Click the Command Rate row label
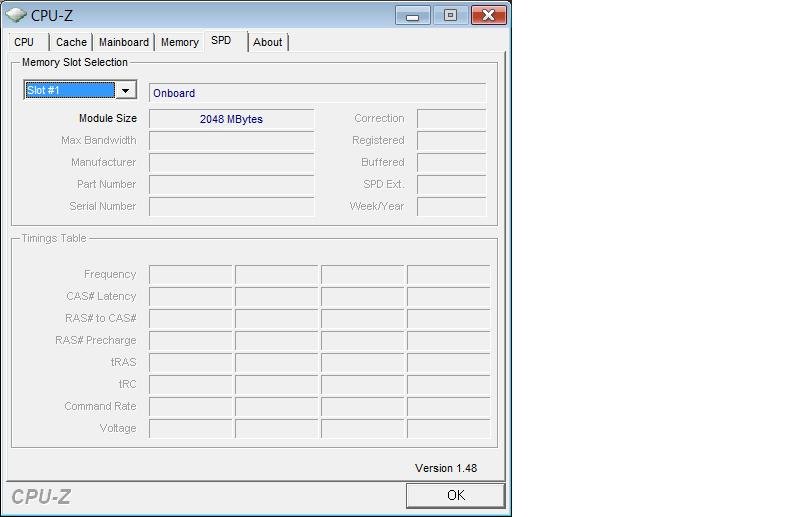Viewport: 800px width, 517px height. pyautogui.click(x=100, y=406)
